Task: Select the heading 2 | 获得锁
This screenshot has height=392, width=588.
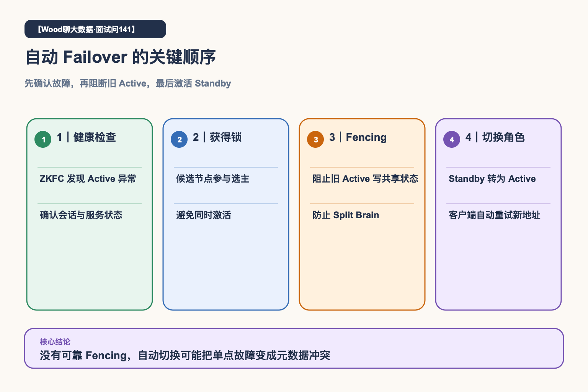Action: point(217,137)
